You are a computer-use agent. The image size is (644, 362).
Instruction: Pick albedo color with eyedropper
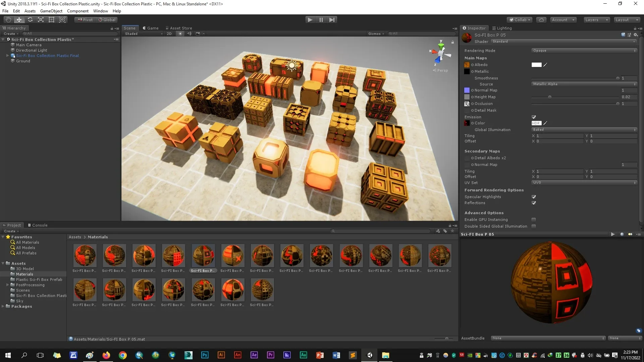coord(545,65)
